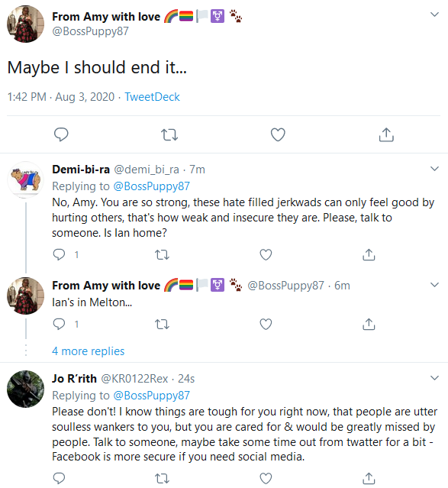The image size is (448, 488).
Task: Retweet the main tweet by BossPuppy87
Action: [169, 134]
